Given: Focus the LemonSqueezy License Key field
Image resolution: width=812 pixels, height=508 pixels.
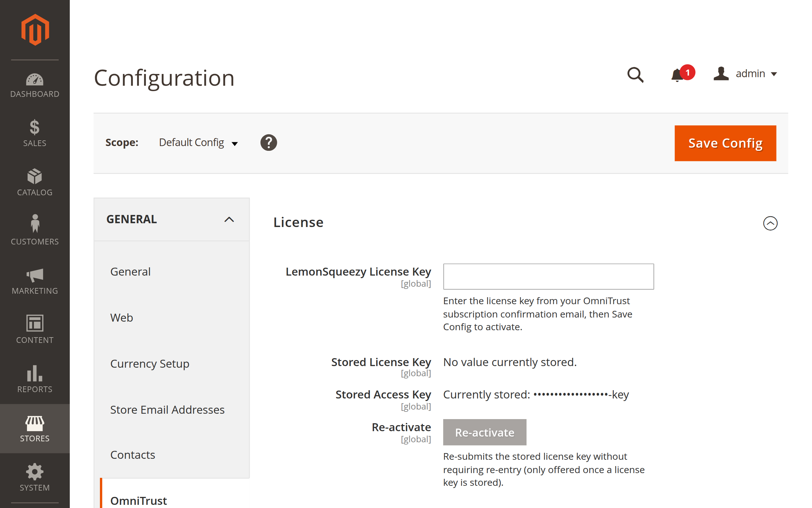Looking at the screenshot, I should point(548,277).
